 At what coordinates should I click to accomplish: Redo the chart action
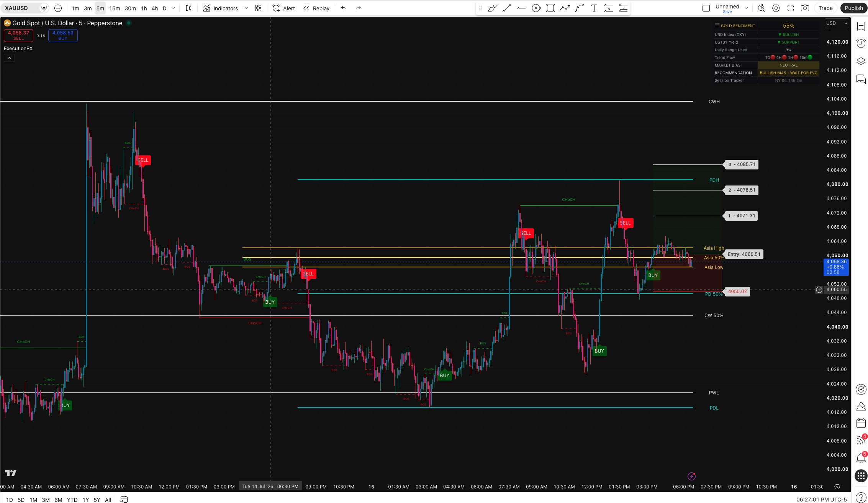(358, 8)
